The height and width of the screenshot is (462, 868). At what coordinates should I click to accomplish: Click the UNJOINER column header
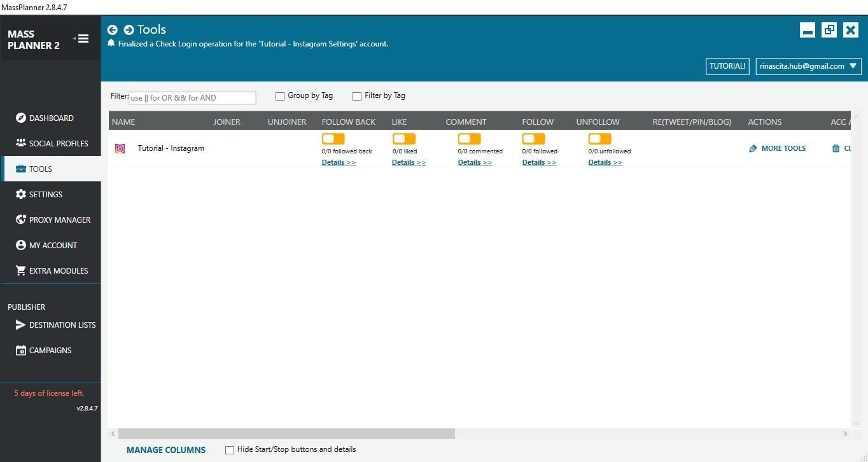[x=287, y=122]
